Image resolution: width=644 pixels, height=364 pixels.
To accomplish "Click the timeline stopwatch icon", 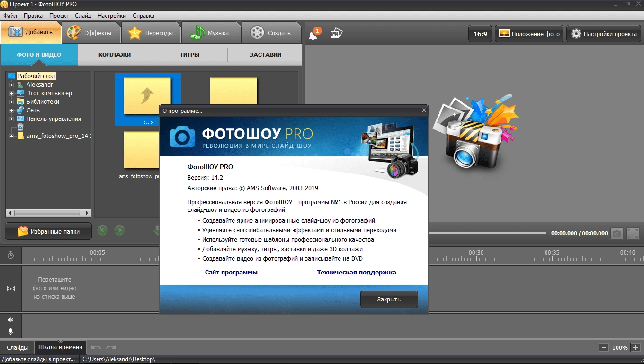I will tap(10, 255).
